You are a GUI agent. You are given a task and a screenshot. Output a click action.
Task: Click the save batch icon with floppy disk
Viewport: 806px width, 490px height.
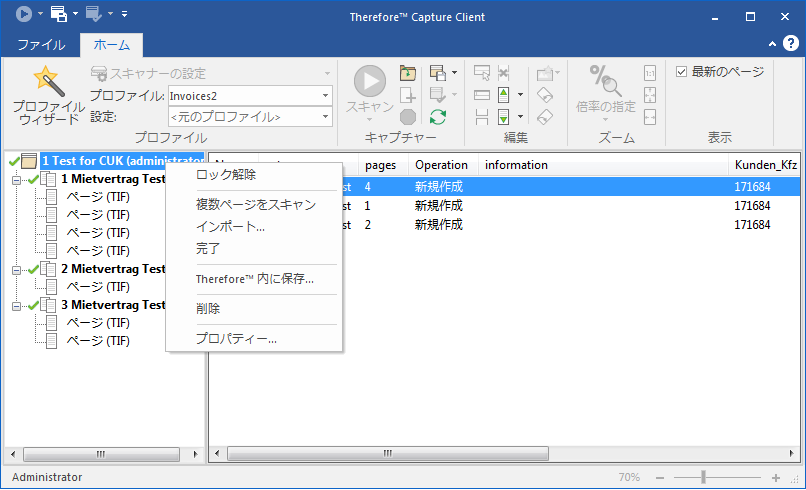pos(437,73)
